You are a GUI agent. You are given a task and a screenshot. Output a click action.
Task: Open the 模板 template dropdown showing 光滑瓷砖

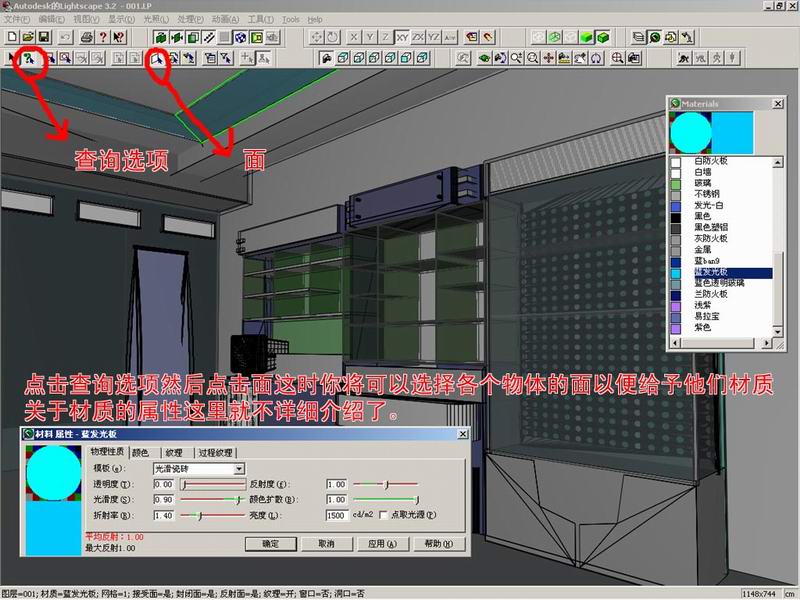(x=199, y=469)
